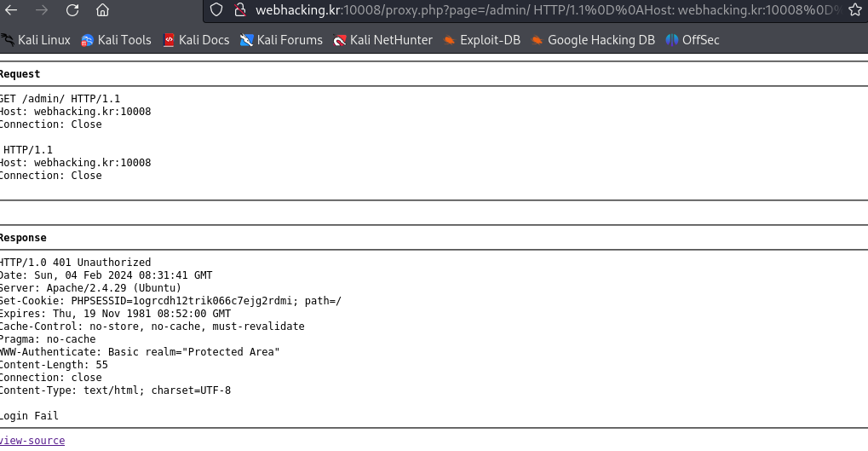Open the OffSec bookmark

693,40
